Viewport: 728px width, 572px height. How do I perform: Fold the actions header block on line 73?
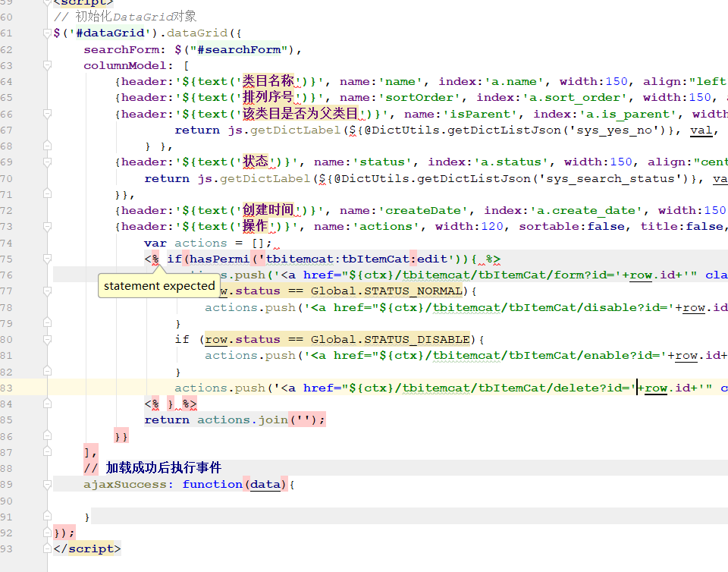pos(47,227)
